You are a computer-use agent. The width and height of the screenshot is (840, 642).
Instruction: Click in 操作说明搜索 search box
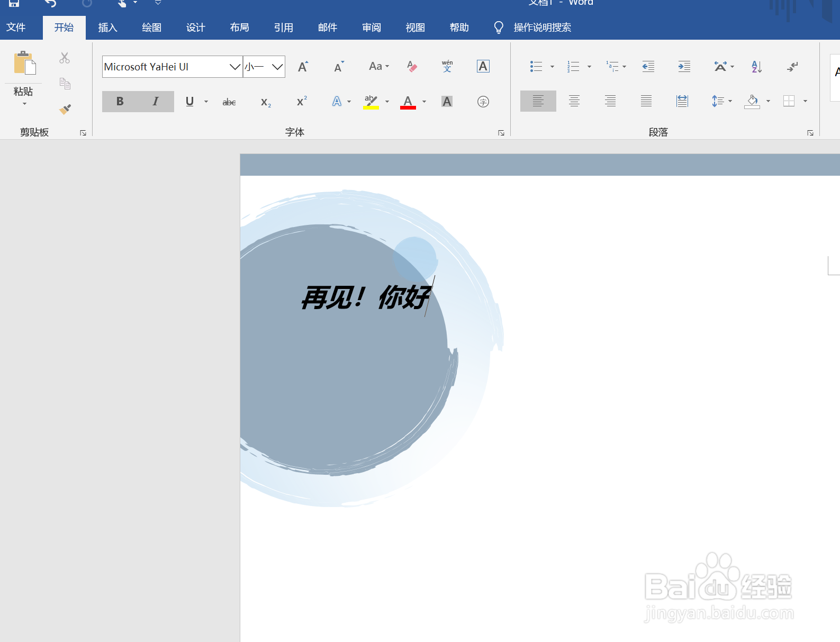click(542, 28)
